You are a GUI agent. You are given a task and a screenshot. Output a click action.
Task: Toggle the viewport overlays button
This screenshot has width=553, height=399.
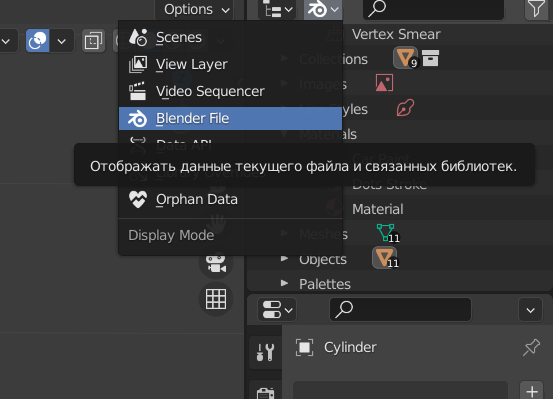point(37,41)
